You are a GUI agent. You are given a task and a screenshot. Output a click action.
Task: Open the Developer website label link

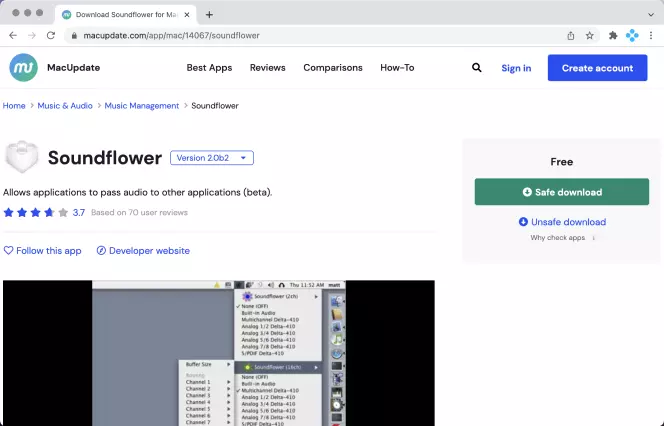point(149,251)
